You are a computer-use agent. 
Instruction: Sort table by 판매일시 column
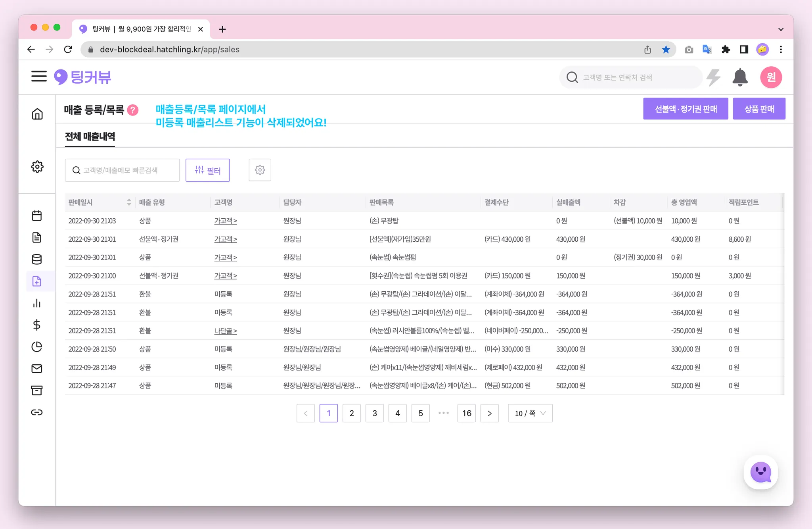click(x=129, y=202)
